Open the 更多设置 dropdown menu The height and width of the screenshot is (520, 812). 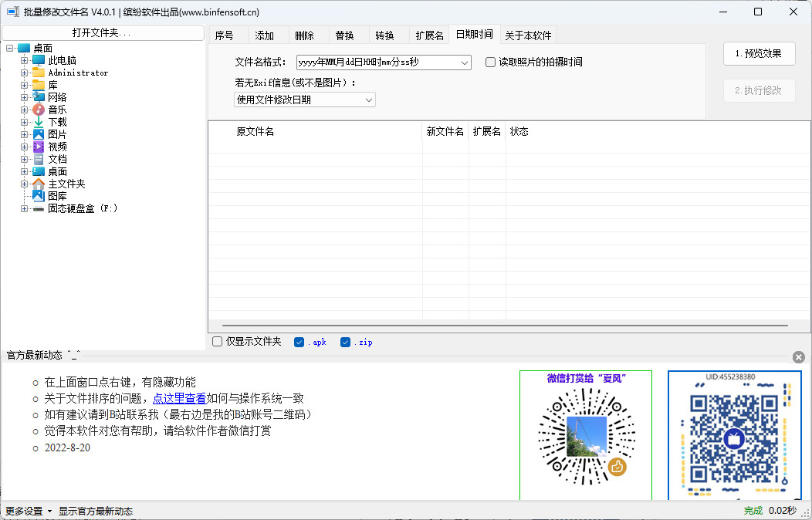(x=29, y=512)
